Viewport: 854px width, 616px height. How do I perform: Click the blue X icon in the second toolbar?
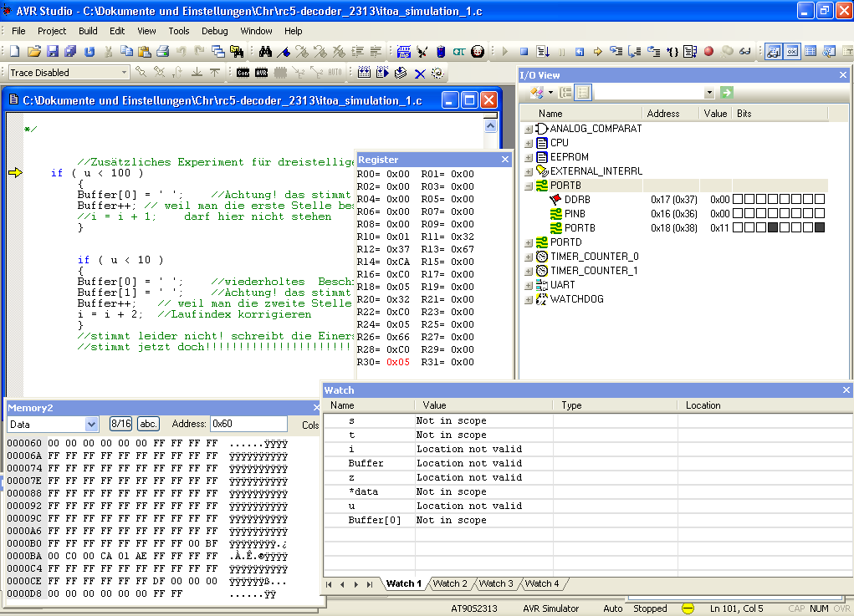tap(419, 73)
